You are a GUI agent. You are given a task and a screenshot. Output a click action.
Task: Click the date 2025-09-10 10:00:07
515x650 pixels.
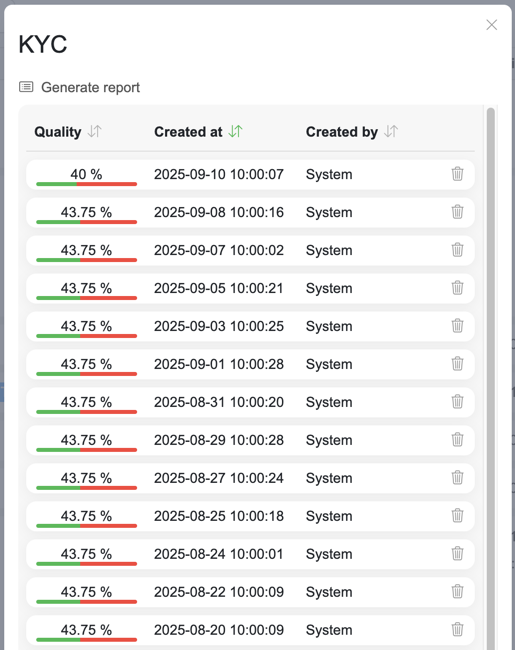(219, 174)
